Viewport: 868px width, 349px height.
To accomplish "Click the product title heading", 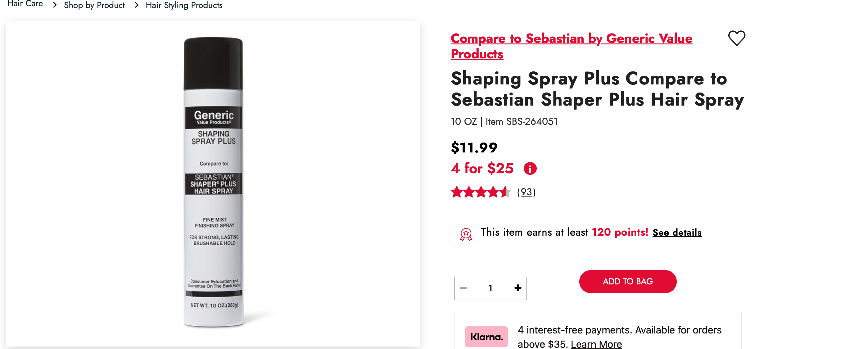I will pyautogui.click(x=597, y=89).
